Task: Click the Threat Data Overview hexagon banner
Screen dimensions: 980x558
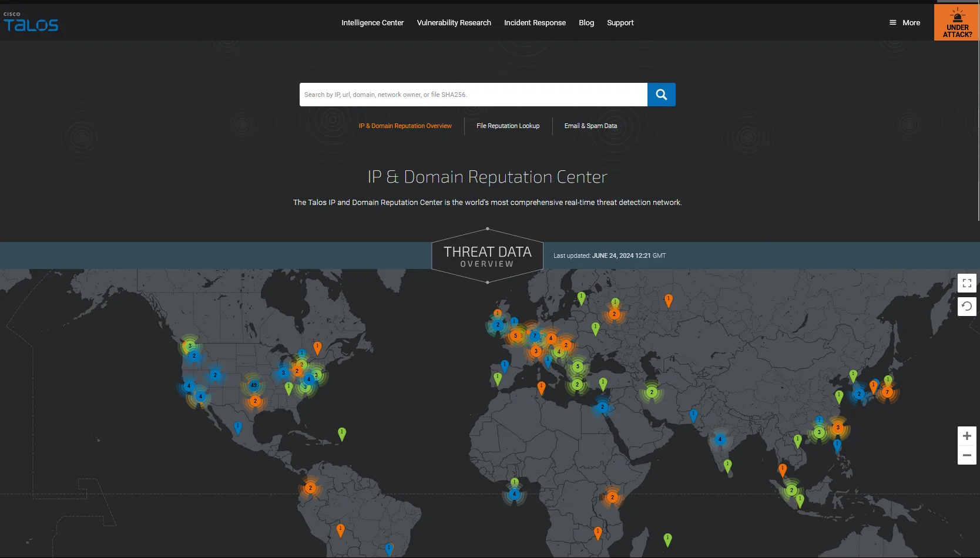Action: 487,256
